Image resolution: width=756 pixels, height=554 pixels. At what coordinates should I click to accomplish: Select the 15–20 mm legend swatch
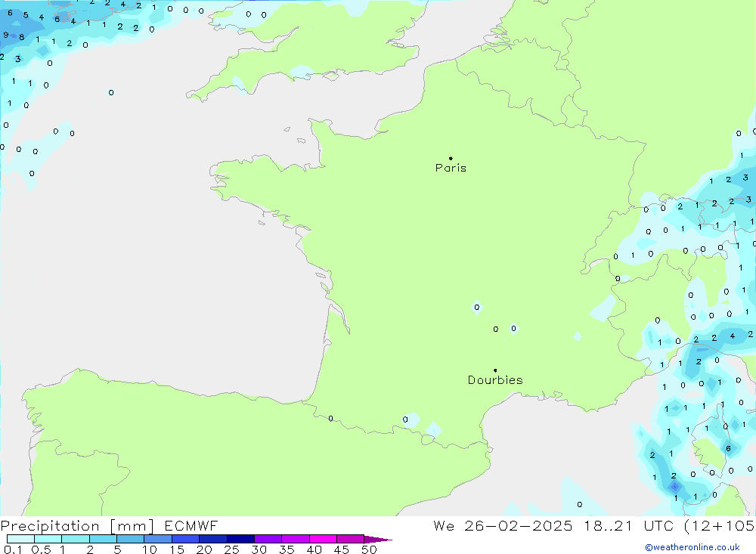tap(186, 539)
